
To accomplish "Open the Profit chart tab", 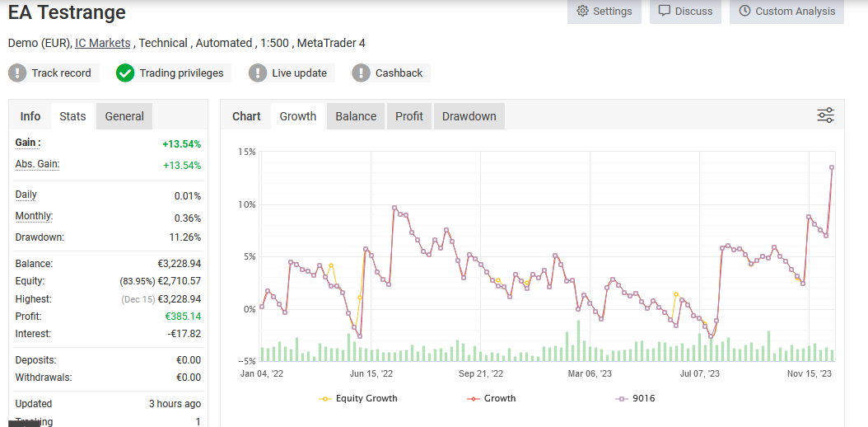I will tap(409, 116).
